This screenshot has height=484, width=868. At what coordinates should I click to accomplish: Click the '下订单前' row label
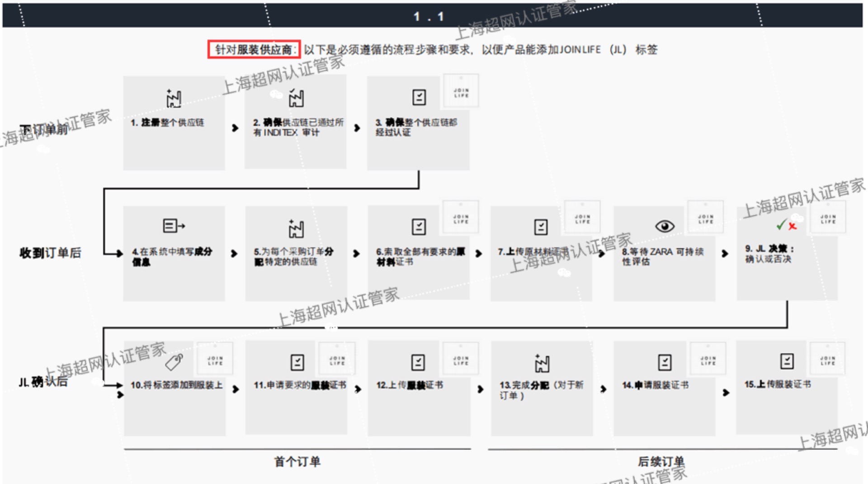44,129
